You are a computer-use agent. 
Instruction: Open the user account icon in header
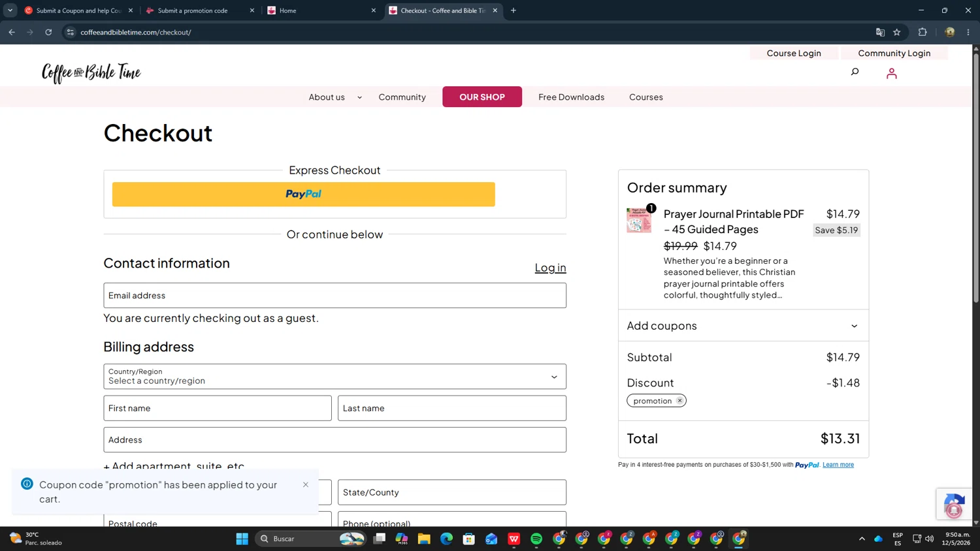click(x=891, y=74)
